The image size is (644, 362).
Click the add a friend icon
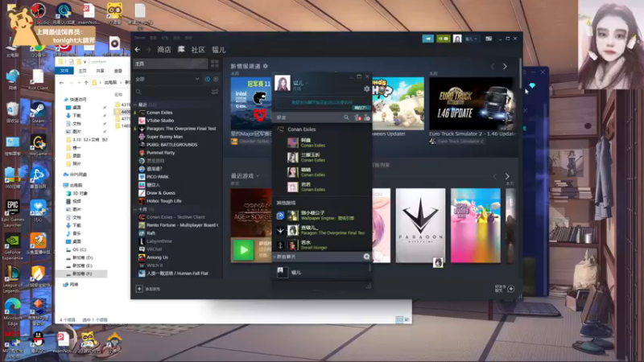pyautogui.click(x=367, y=117)
